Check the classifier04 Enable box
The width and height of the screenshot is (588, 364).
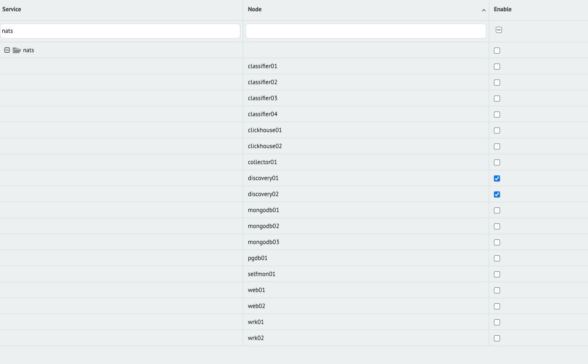(497, 114)
